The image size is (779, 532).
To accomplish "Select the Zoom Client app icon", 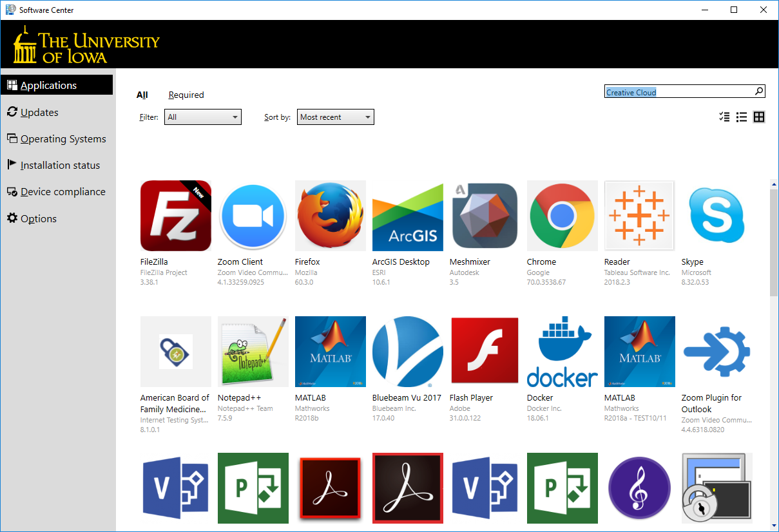I will point(253,216).
